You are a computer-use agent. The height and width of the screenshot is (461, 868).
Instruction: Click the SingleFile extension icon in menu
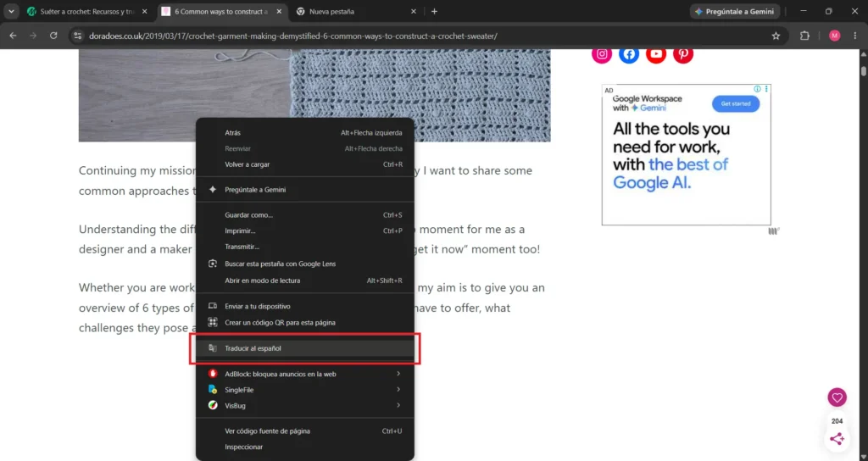tap(213, 390)
